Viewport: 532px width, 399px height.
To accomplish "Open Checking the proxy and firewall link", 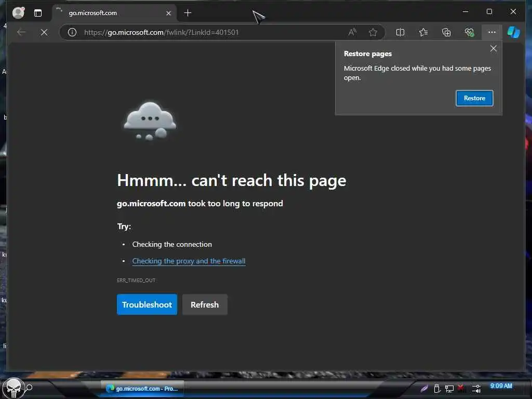I will click(x=189, y=261).
